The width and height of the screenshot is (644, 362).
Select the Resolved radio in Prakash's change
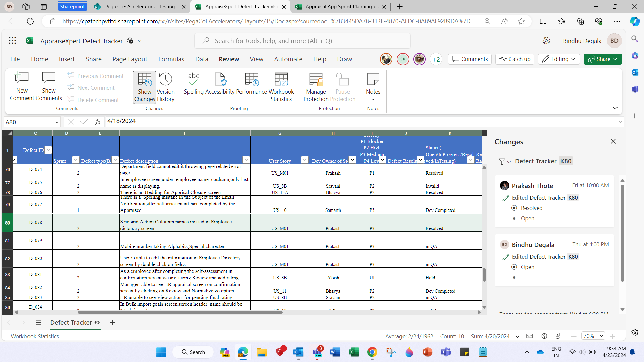pos(514,208)
